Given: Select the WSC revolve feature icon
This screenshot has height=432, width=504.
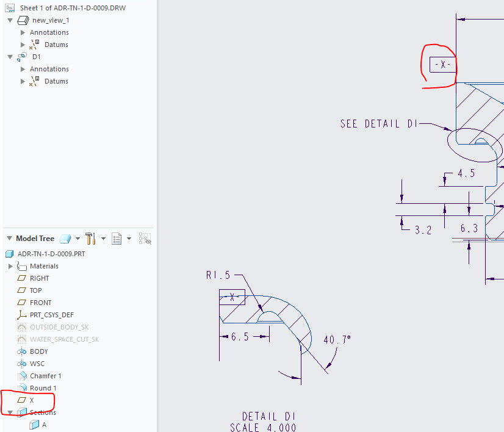Looking at the screenshot, I should coord(21,364).
